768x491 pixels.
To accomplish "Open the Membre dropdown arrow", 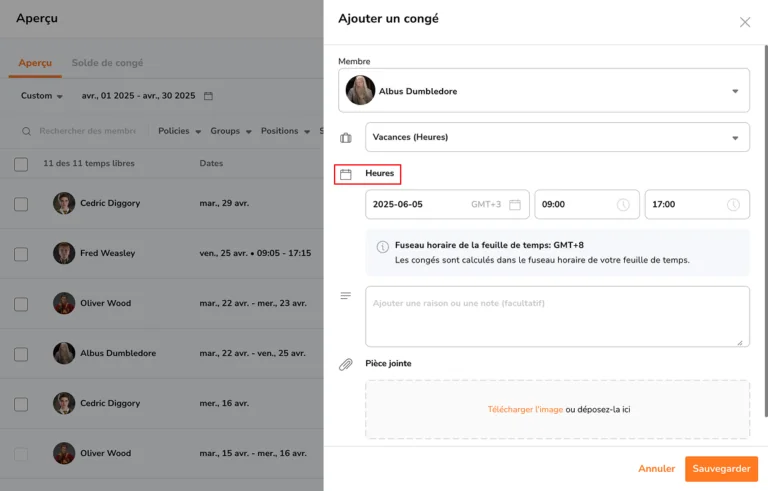I will (735, 91).
